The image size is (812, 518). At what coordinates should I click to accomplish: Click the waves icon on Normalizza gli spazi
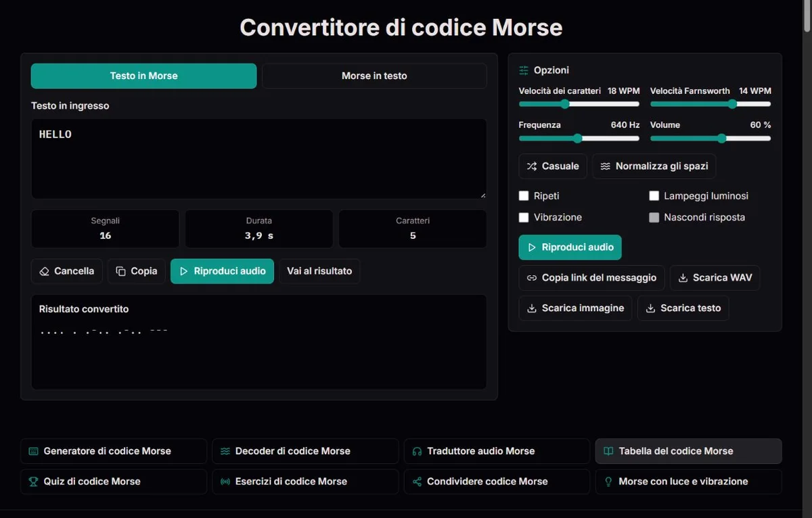point(605,166)
